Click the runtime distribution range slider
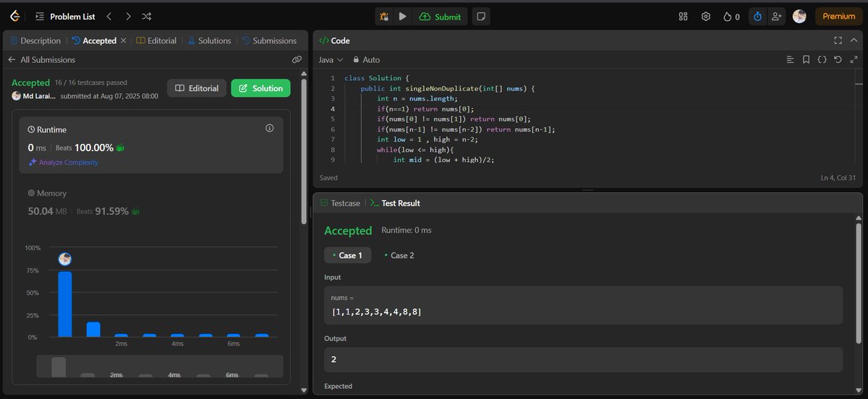 tap(159, 366)
